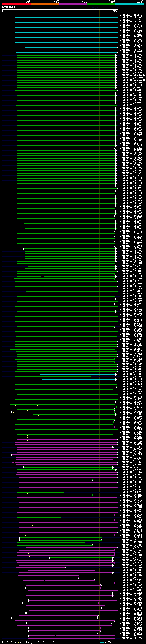The width and height of the screenshot is (146, 644).
Task: Open hit UniRef100_C0PF85
Action: click(131, 25)
